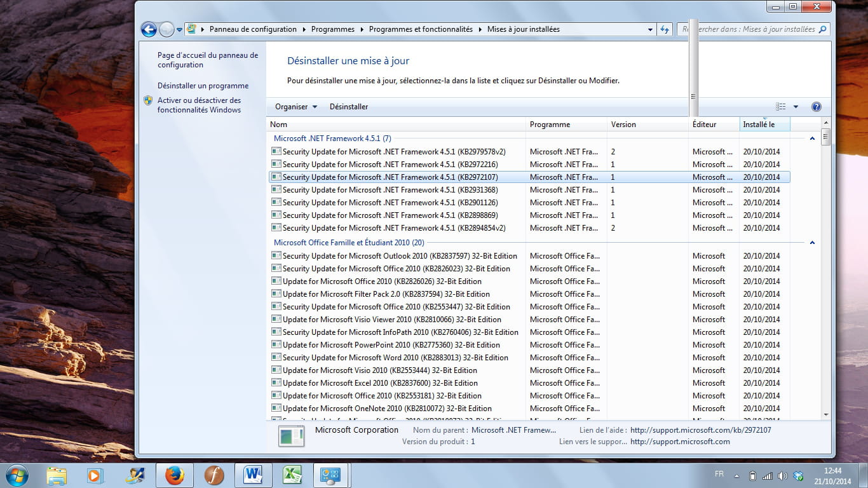Screen dimensions: 868x488
Task: Open the view options dropdown arrow
Action: point(796,107)
